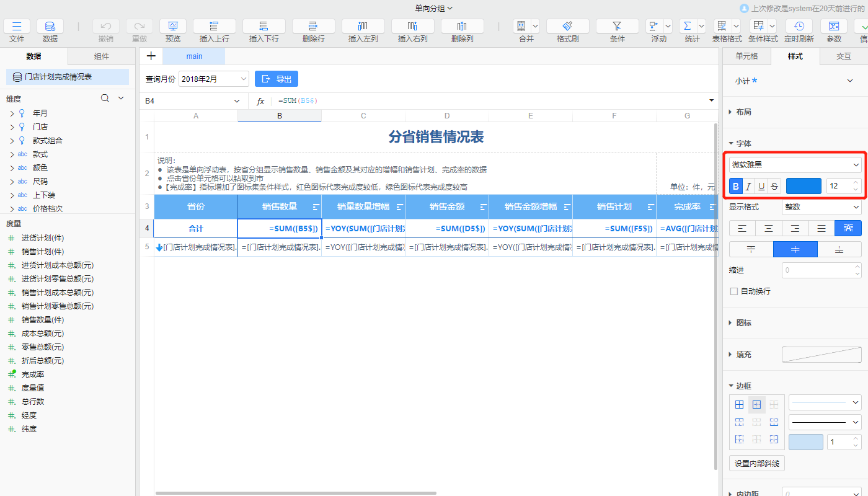Screen dimensions: 868x496
Task: Click the 设置内部斜线 button
Action: (x=756, y=463)
